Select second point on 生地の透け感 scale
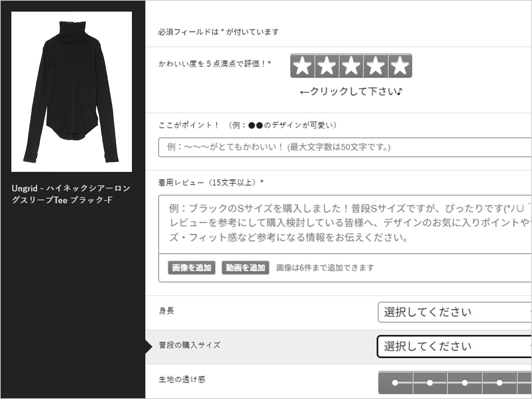 (430, 383)
